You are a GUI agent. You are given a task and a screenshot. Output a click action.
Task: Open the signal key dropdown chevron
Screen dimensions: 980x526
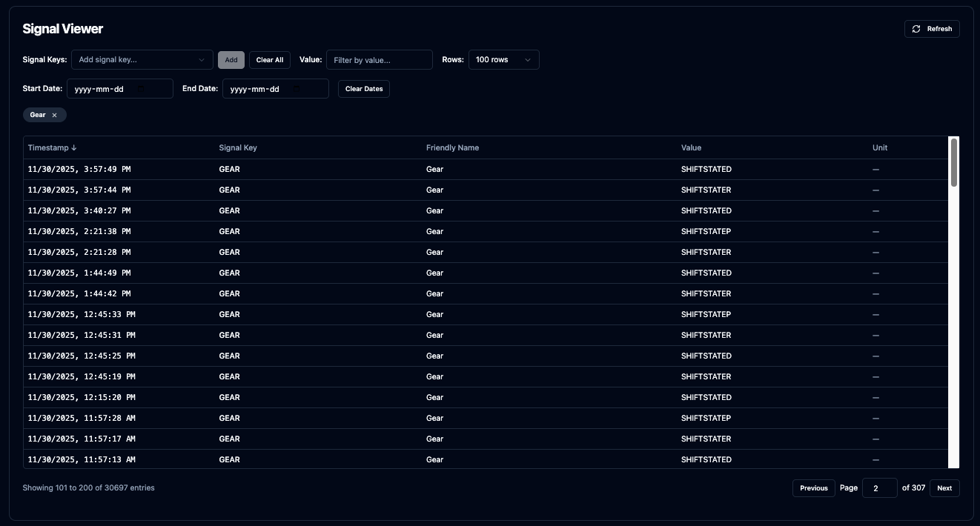202,60
